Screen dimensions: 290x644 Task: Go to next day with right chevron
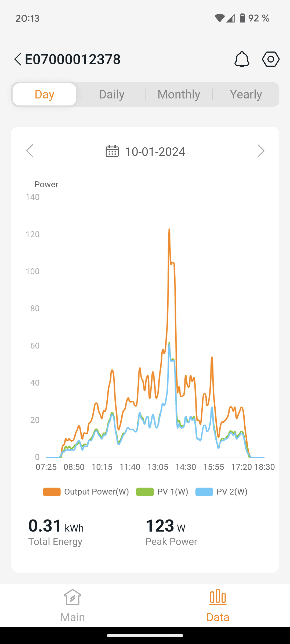261,151
